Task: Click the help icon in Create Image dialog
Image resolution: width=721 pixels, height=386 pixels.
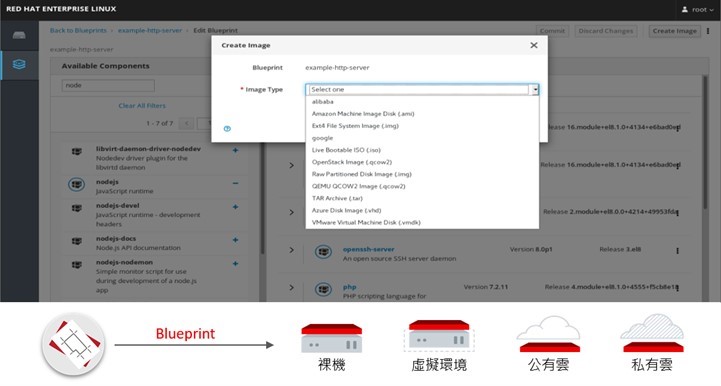Action: [227, 129]
